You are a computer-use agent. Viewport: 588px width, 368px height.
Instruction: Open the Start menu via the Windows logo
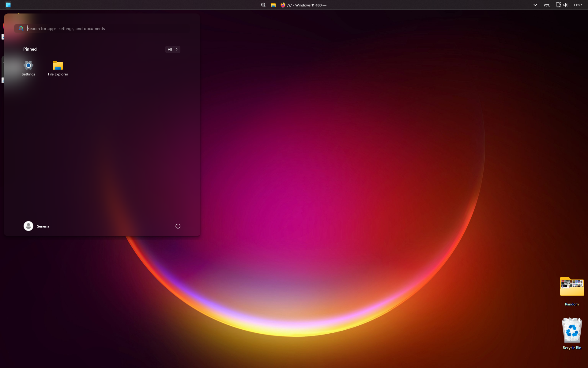click(x=8, y=5)
